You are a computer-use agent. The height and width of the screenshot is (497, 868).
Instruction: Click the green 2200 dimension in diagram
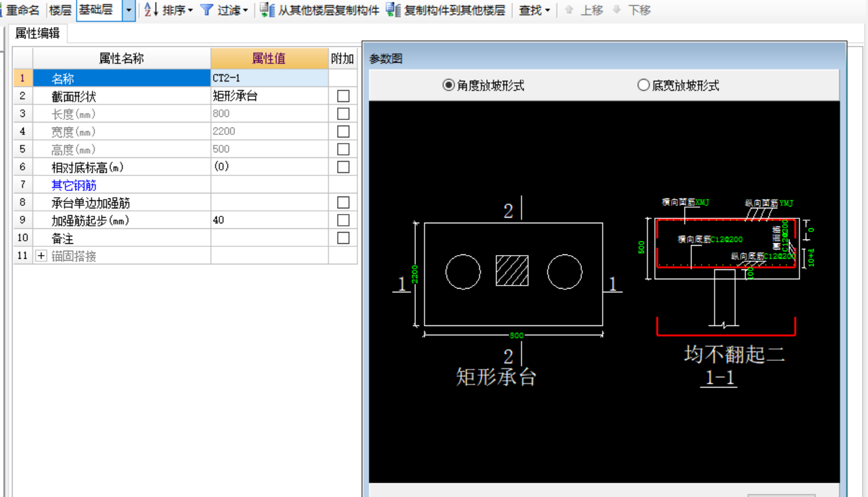(415, 274)
